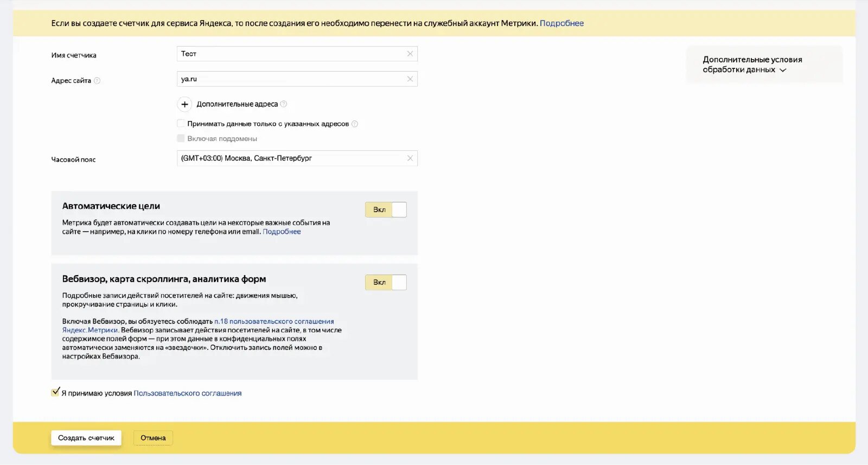868x465 pixels.
Task: Show help for accepting data from specified addresses
Action: tap(355, 124)
